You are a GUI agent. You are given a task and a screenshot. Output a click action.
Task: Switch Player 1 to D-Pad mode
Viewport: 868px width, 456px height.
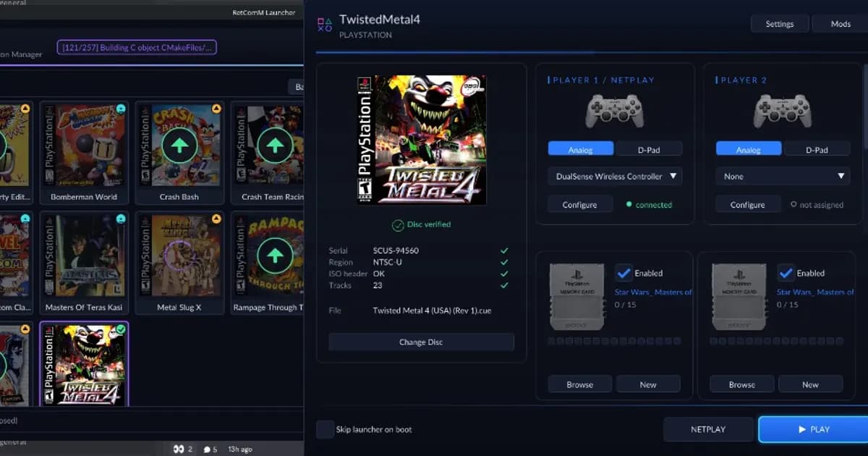click(648, 149)
